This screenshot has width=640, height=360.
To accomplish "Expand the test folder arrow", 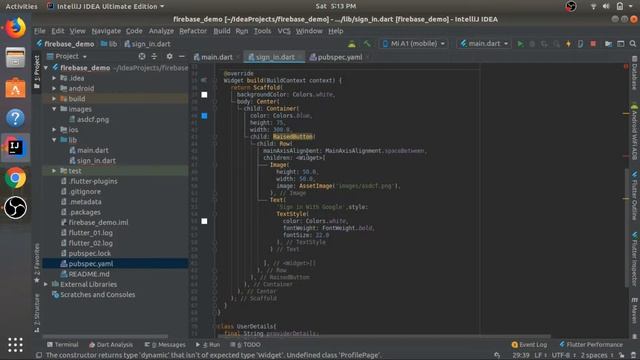I will 54,171.
